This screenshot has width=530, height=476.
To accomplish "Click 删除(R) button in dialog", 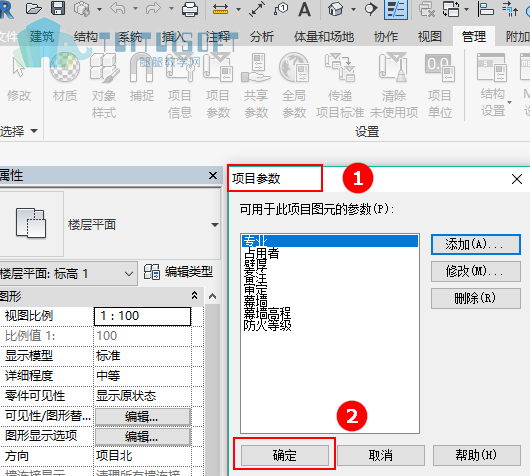I will pyautogui.click(x=476, y=298).
